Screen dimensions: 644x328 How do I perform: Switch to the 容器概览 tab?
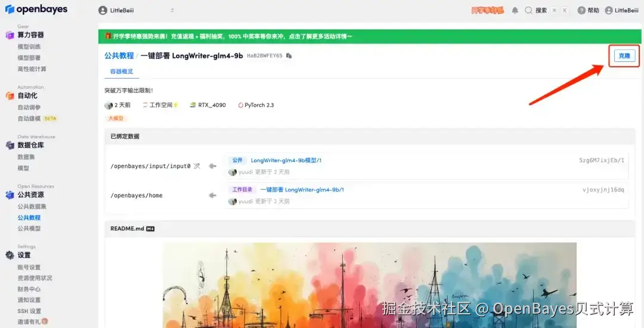[122, 72]
